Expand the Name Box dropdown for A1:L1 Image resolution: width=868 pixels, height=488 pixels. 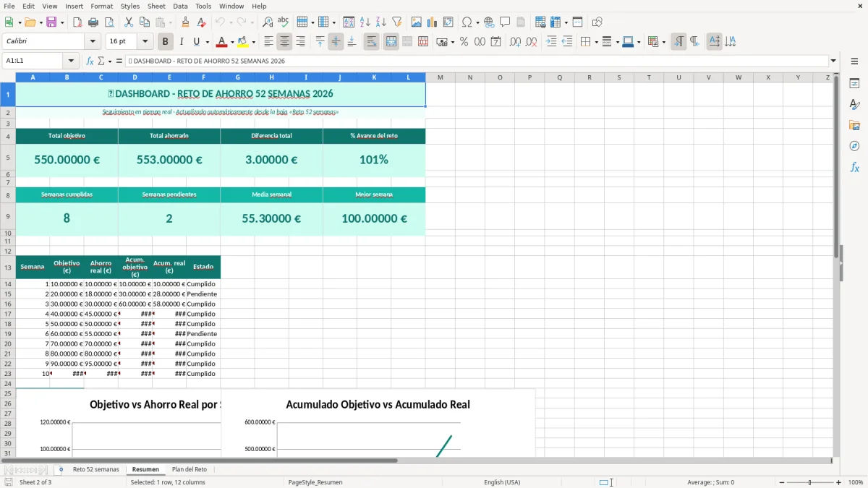pyautogui.click(x=71, y=61)
